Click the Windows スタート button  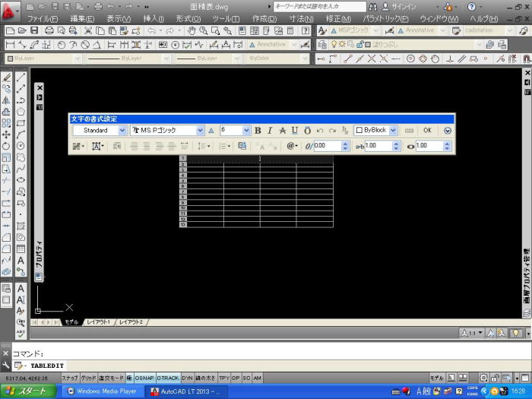(29, 391)
